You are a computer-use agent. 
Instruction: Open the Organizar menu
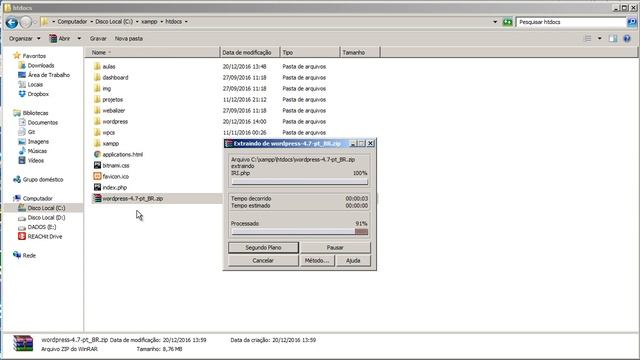(24, 38)
